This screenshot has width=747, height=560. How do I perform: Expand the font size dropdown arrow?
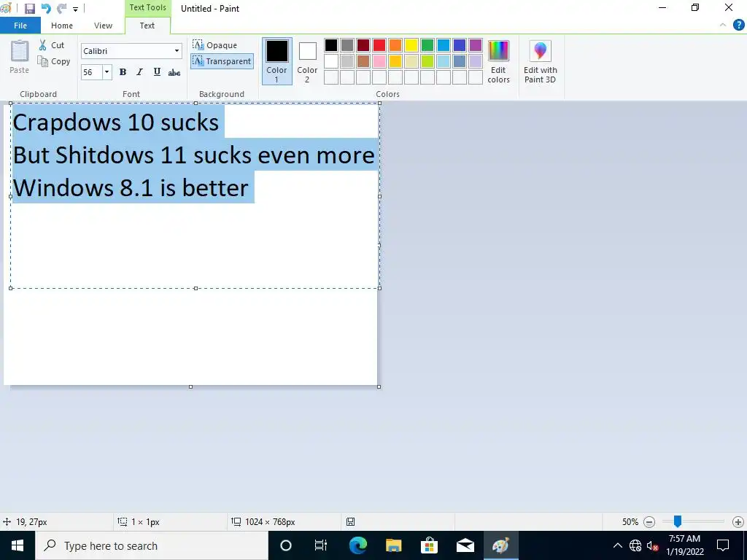pos(107,72)
